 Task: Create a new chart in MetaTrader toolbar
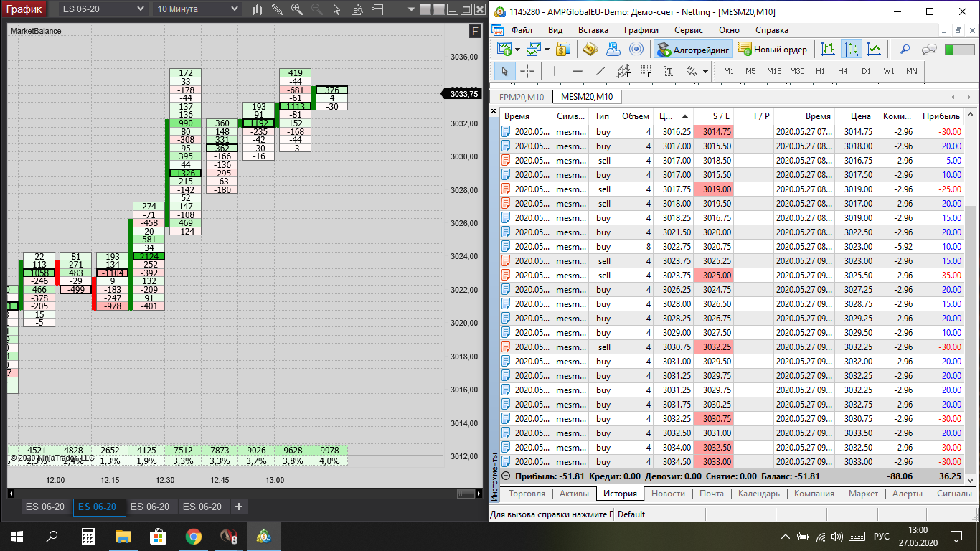(x=505, y=49)
